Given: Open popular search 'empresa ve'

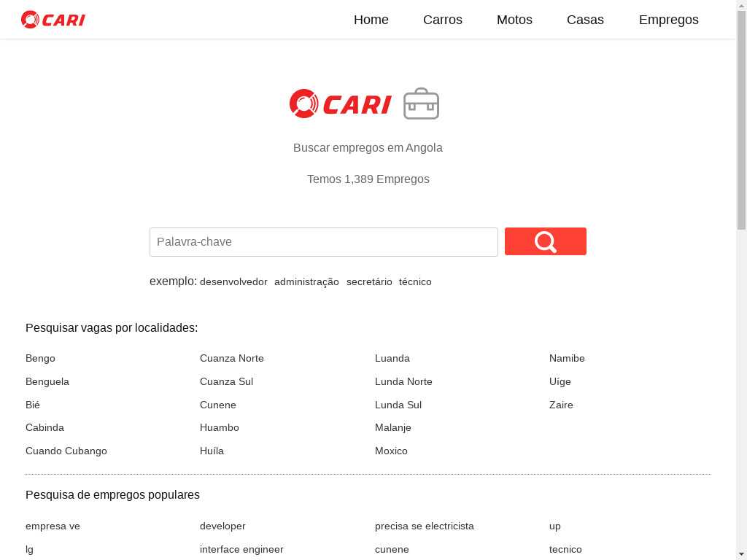Looking at the screenshot, I should (x=53, y=526).
